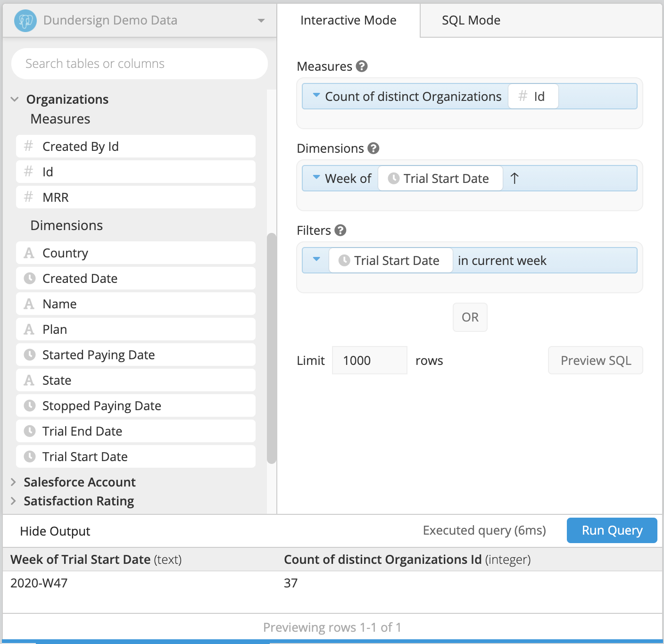Focus the Search tables or columns field
This screenshot has height=644, width=664.
[x=140, y=64]
